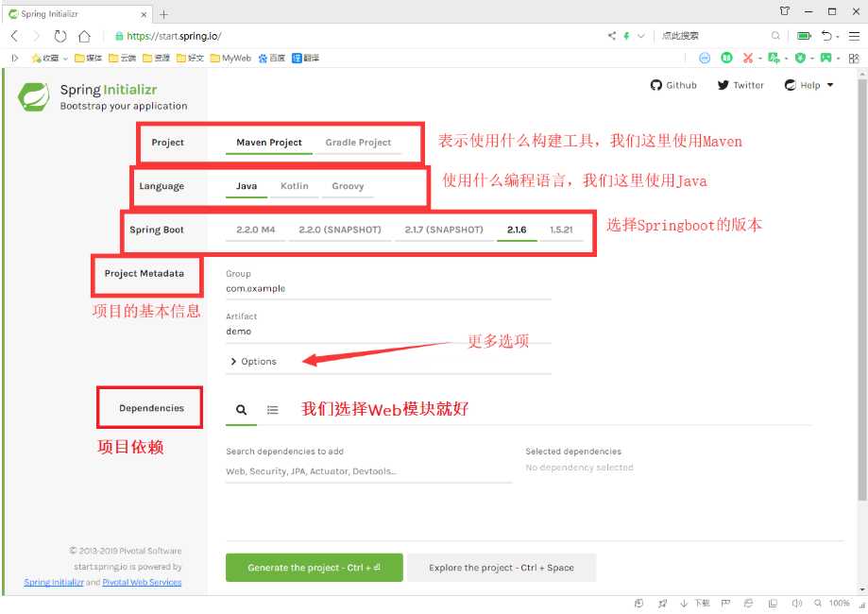Click the lightning bolt address bar icon

(626, 36)
